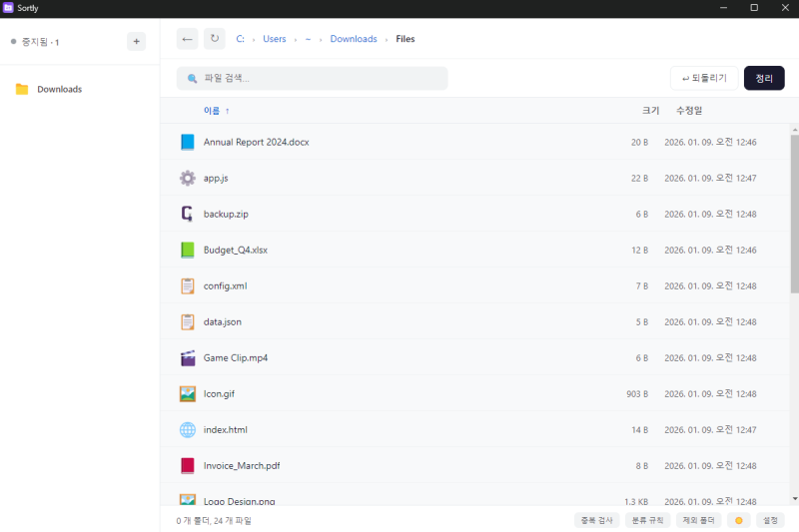799x532 pixels.
Task: Click the gear icon next to app.js
Action: [188, 179]
